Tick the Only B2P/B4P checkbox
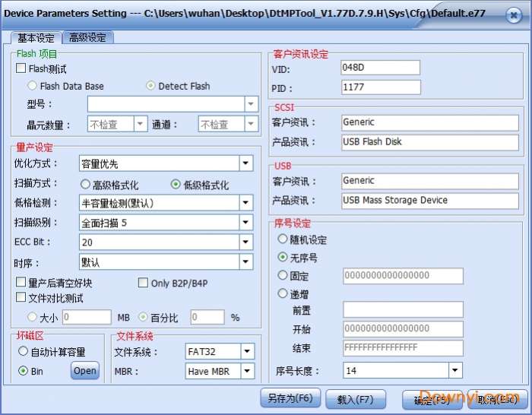Viewport: 532px width, 415px height. 143,282
